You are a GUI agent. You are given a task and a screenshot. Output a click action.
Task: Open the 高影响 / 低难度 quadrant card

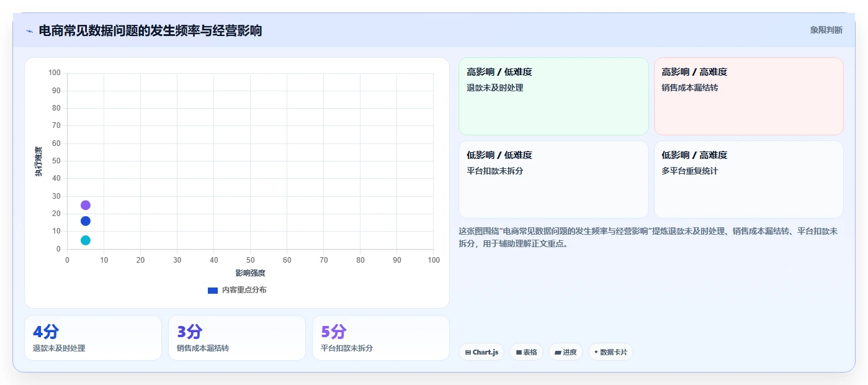click(553, 96)
